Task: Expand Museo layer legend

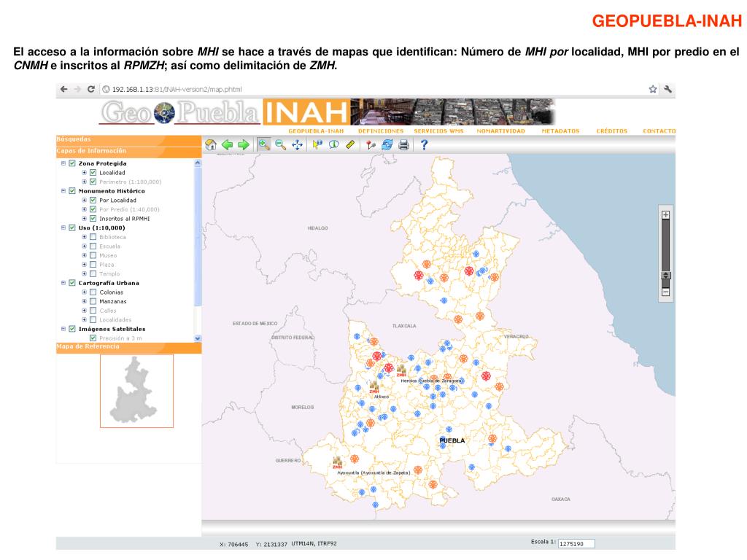Action: click(x=84, y=255)
